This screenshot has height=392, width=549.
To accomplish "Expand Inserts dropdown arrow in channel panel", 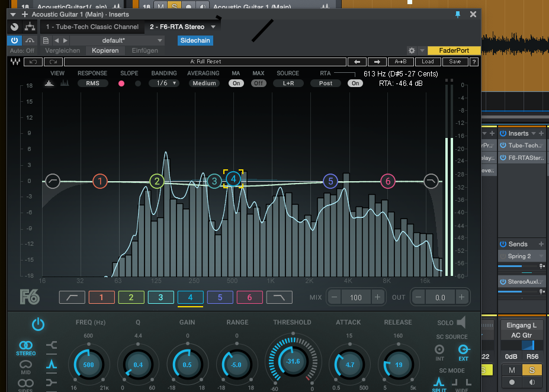I will coord(533,133).
